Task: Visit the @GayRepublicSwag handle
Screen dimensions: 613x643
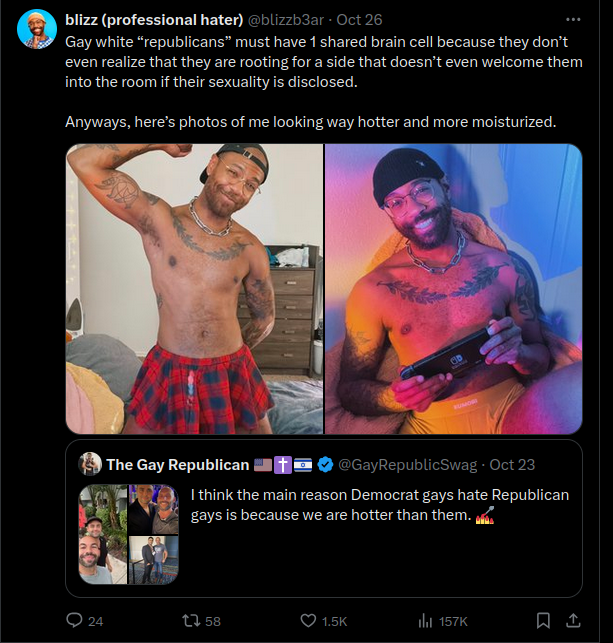Action: tap(408, 465)
